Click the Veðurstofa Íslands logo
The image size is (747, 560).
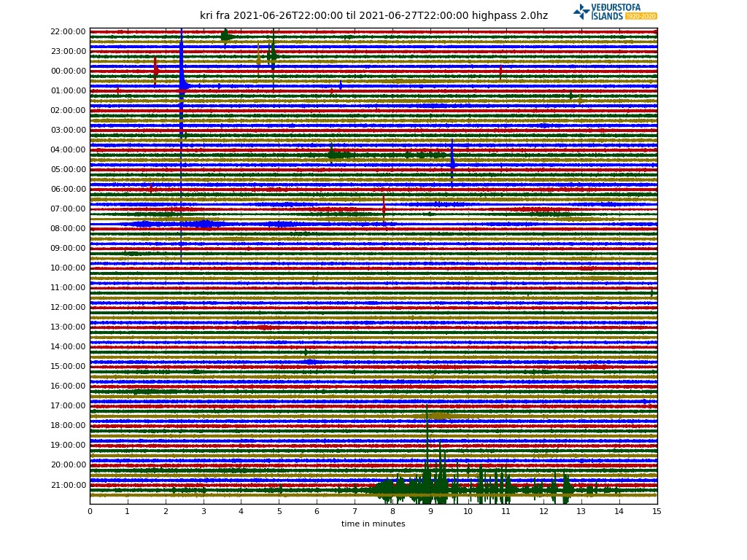615,12
